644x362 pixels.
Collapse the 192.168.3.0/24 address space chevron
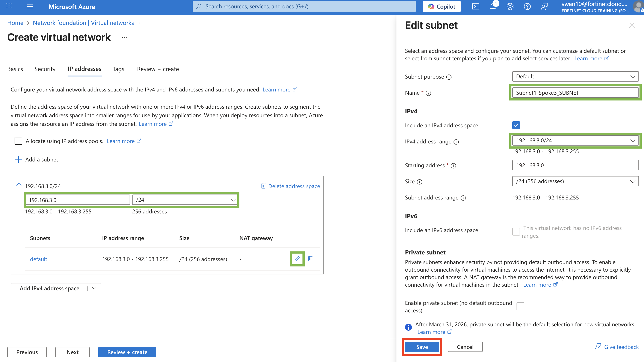(19, 185)
